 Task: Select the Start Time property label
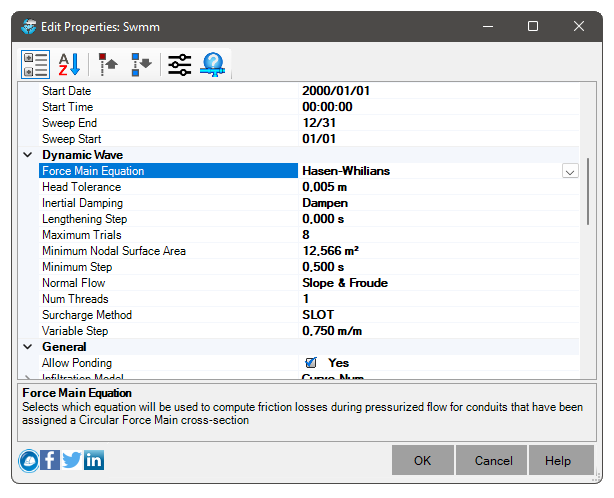(x=68, y=107)
